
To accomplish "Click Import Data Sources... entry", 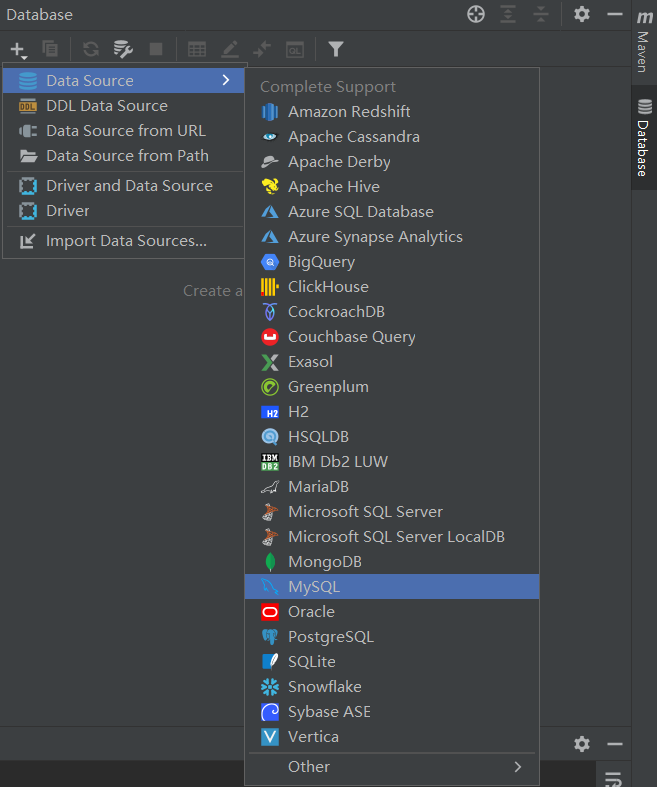I will point(123,241).
